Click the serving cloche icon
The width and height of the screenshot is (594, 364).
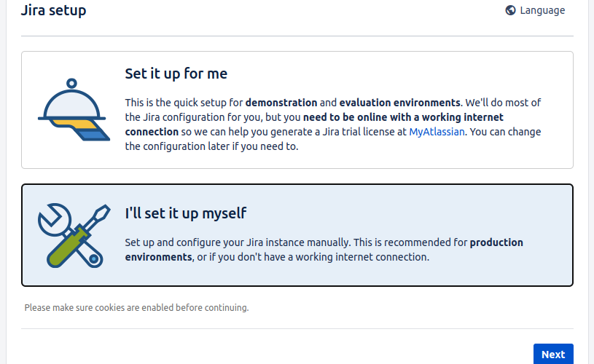tap(74, 110)
